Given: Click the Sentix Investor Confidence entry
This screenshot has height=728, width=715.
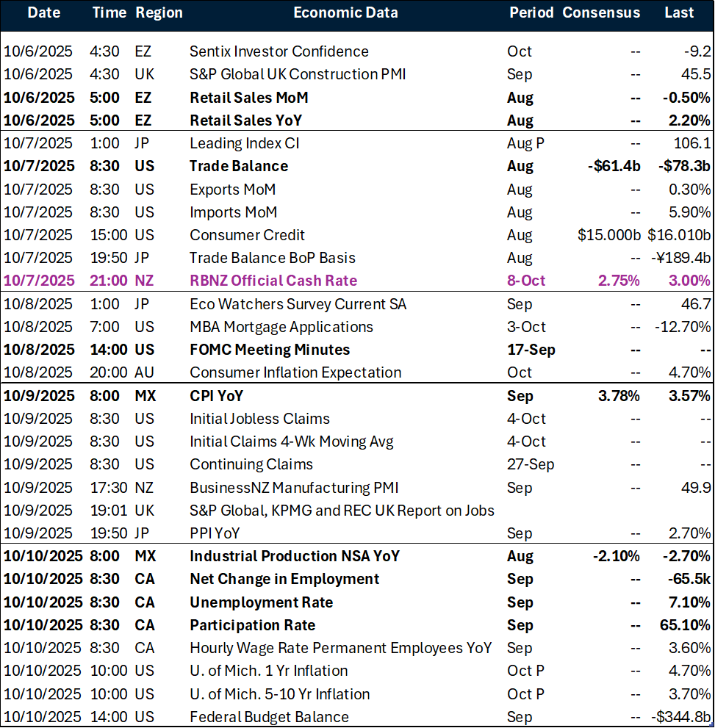Looking at the screenshot, I should [279, 51].
